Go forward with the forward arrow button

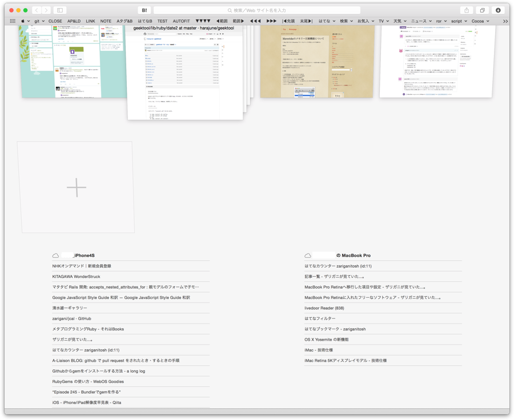click(46, 10)
